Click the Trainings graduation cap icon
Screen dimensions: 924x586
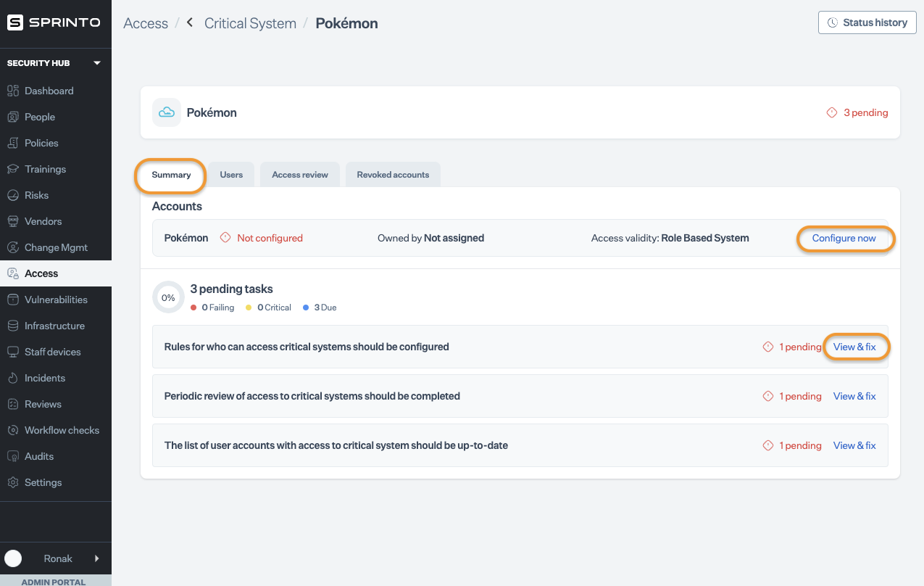(12, 169)
